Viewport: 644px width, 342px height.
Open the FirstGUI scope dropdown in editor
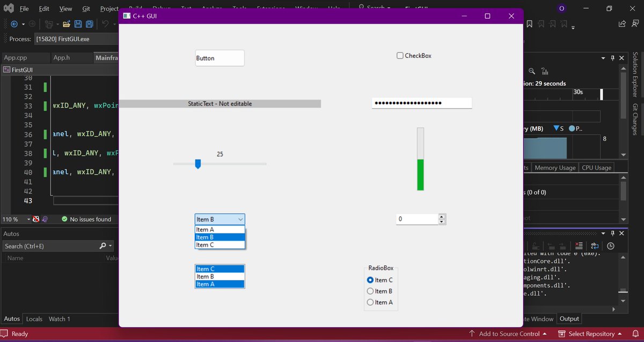(x=60, y=69)
